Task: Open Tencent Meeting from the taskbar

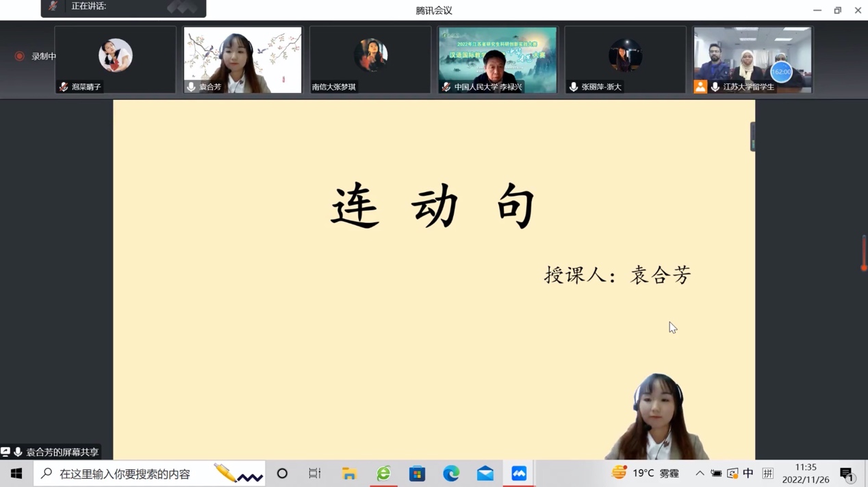Action: pyautogui.click(x=519, y=473)
